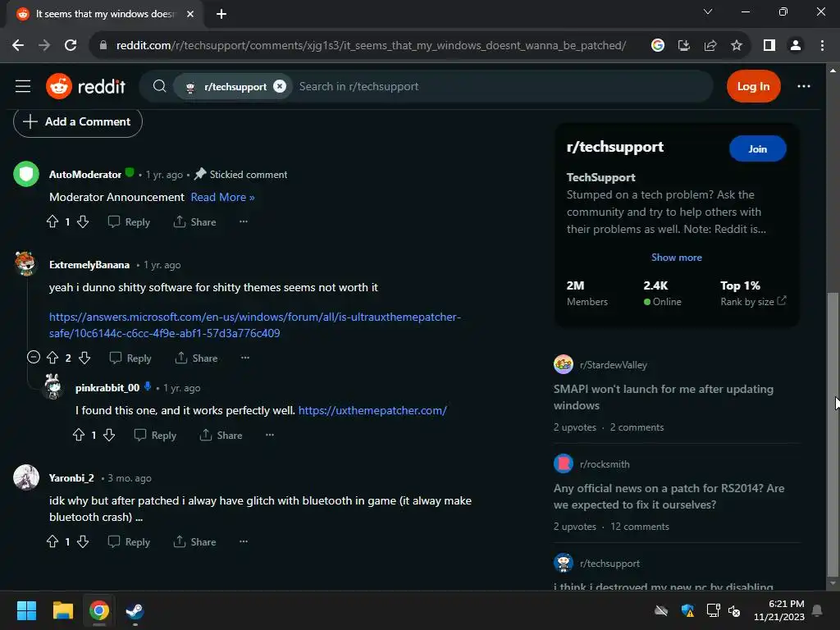
Task: Upvote pinkrabbit_00's comment
Action: (78, 435)
